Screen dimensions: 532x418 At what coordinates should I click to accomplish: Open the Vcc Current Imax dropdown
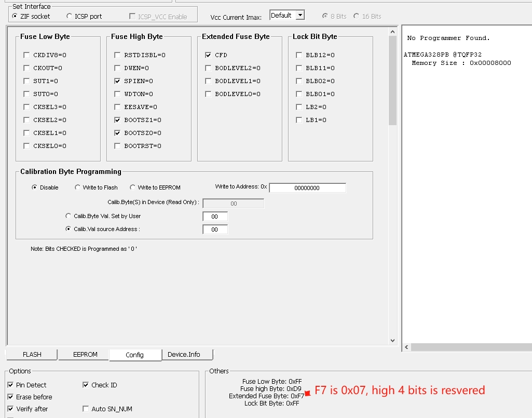coord(299,16)
